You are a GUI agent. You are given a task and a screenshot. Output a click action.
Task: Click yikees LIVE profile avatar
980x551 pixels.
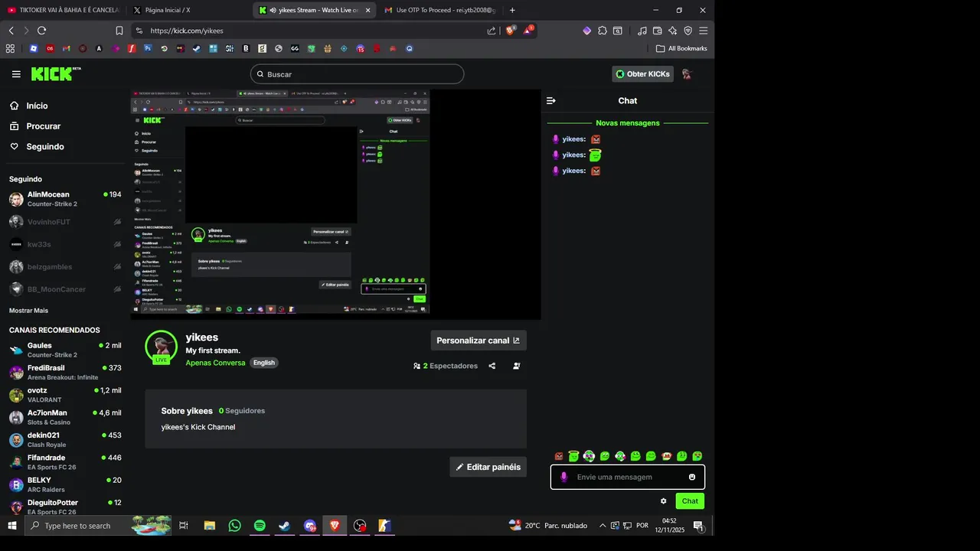pos(161,347)
